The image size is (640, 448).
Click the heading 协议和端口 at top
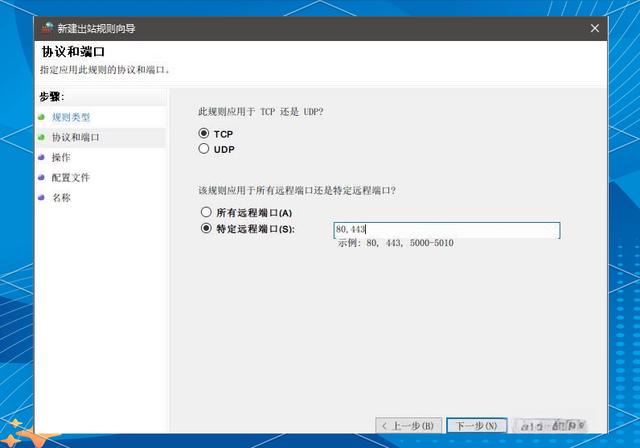[73, 52]
